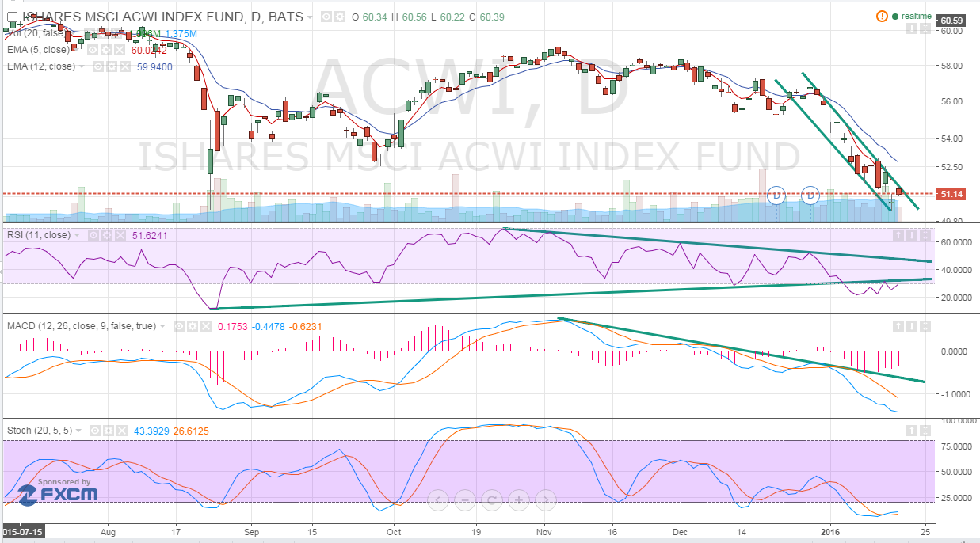Image resolution: width=980 pixels, height=543 pixels.
Task: Open the FXCM sponsor logo link
Action: point(58,491)
